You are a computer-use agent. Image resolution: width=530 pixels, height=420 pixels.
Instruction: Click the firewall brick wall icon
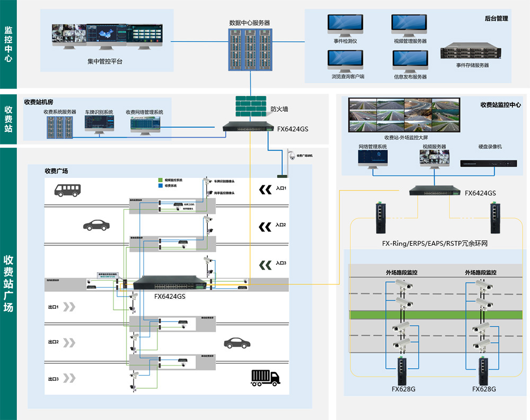pos(250,106)
